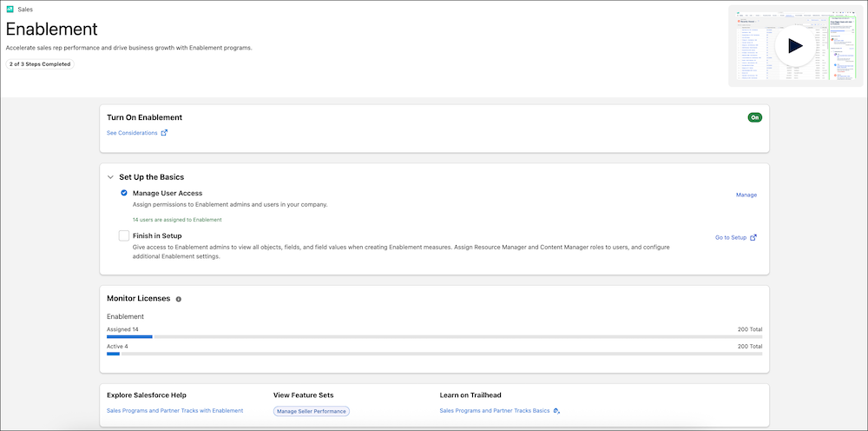Play the Enablement intro video

795,46
